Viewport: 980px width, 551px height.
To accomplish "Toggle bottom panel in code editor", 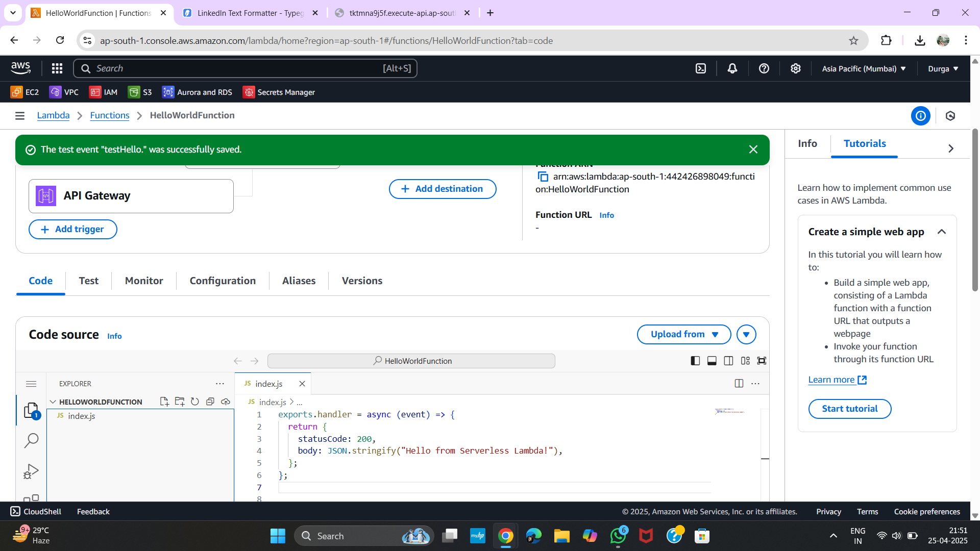I will tap(712, 361).
